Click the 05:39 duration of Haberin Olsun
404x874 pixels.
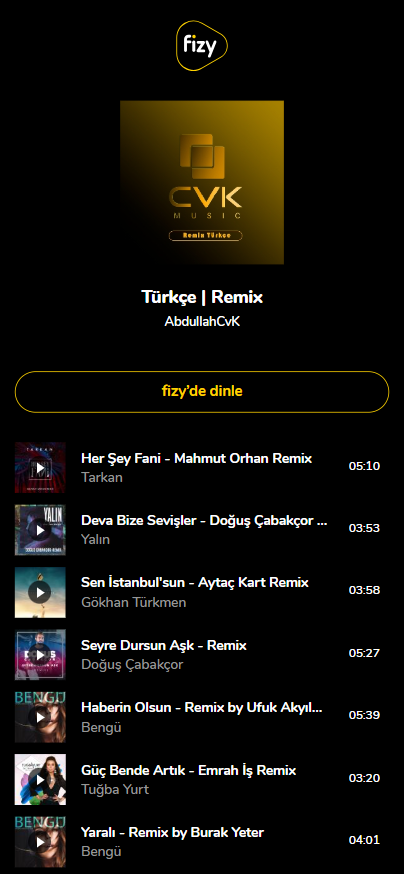(364, 716)
